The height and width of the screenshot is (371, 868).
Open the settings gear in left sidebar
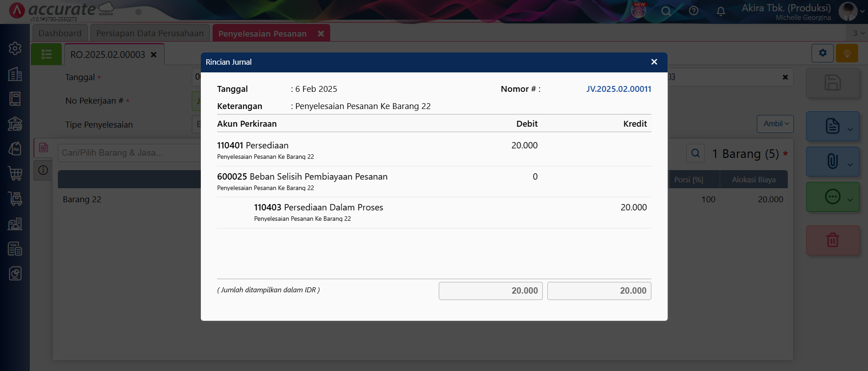pos(15,48)
